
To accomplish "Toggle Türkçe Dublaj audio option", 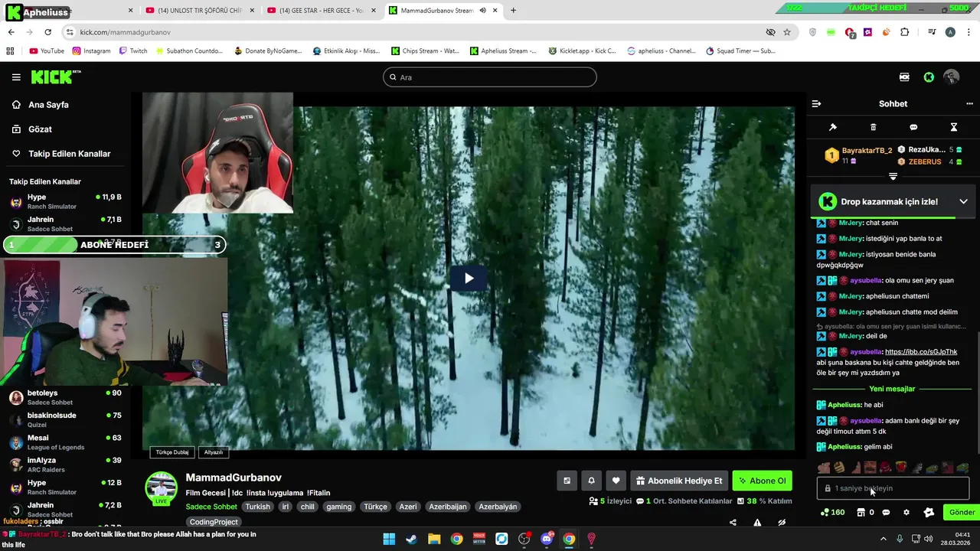I will (172, 452).
